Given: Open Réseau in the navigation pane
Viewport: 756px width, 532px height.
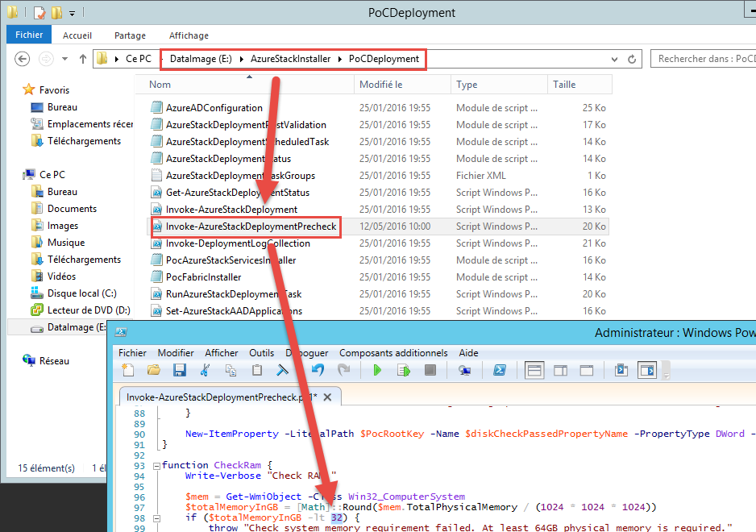Looking at the screenshot, I should (54, 361).
